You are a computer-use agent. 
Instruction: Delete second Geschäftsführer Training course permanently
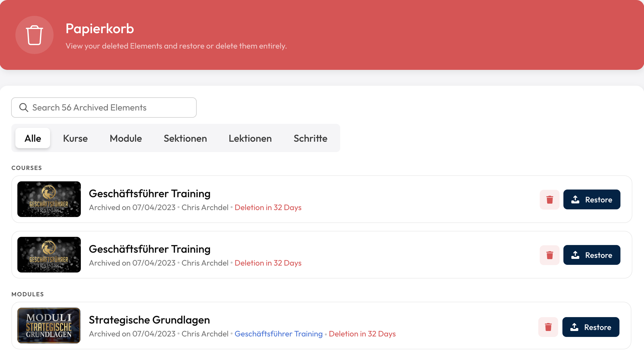coord(549,255)
